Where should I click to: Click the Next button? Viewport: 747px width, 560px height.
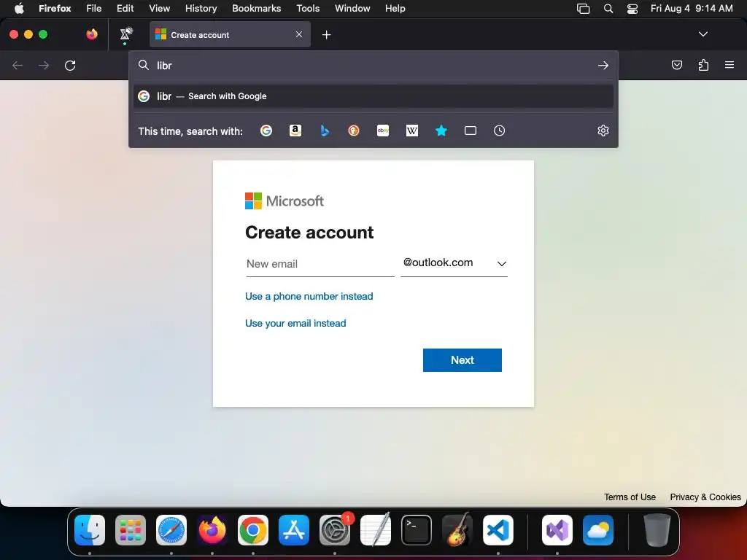pyautogui.click(x=462, y=360)
